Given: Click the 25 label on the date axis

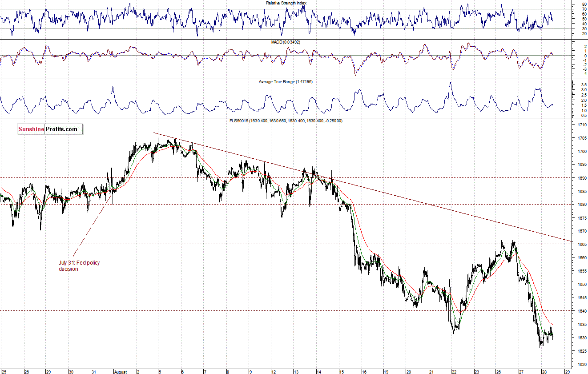Looking at the screenshot, I should 4,371.
